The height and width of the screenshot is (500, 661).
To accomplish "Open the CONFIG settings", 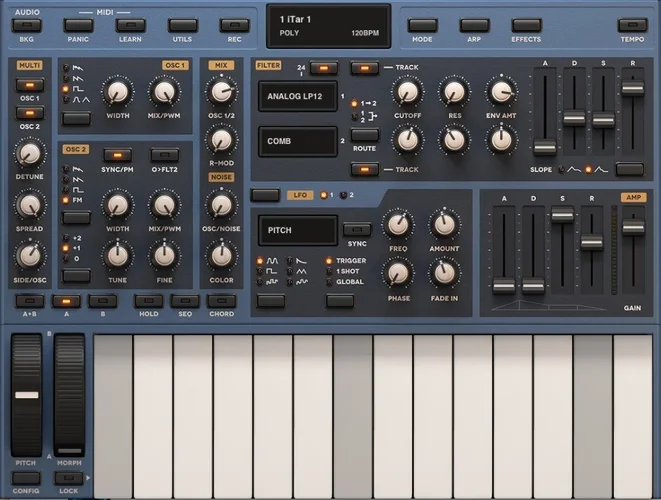I will (x=26, y=478).
